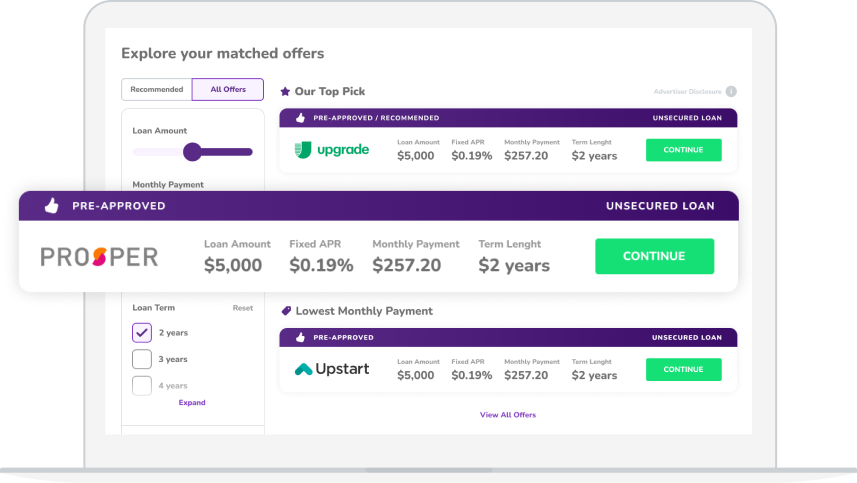Switch to the Recommended tab
Image resolution: width=857 pixels, height=483 pixels.
click(157, 90)
